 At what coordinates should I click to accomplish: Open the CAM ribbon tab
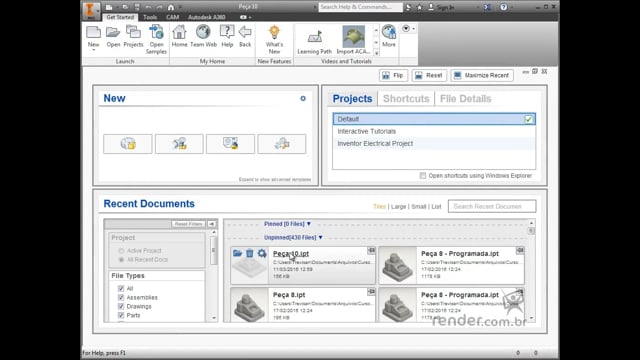point(173,17)
